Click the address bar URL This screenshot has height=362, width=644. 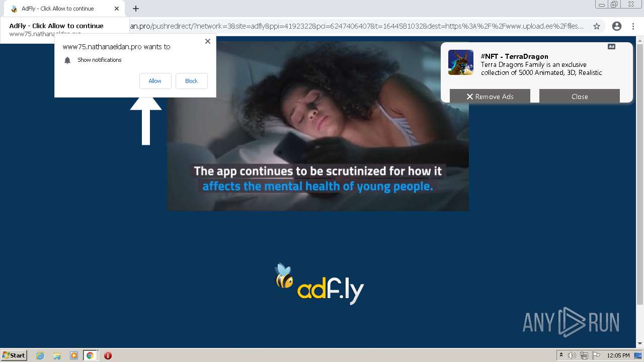(x=357, y=26)
